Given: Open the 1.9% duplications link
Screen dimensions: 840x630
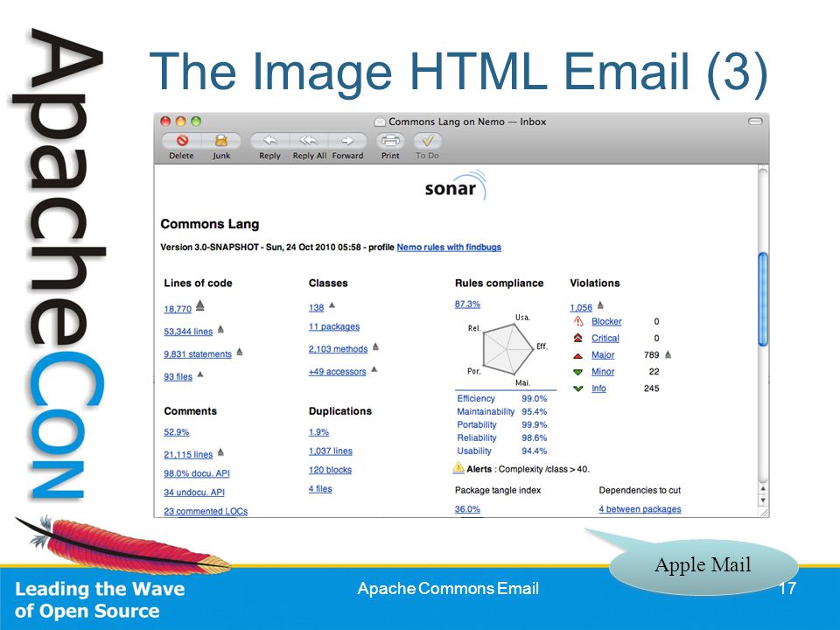Looking at the screenshot, I should coord(318,431).
